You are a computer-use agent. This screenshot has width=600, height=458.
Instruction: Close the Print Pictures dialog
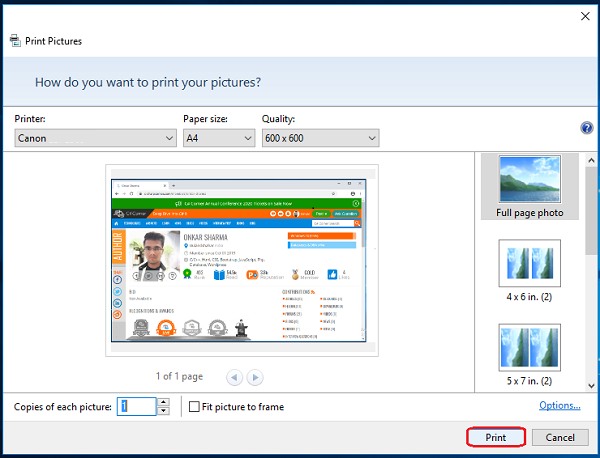585,16
